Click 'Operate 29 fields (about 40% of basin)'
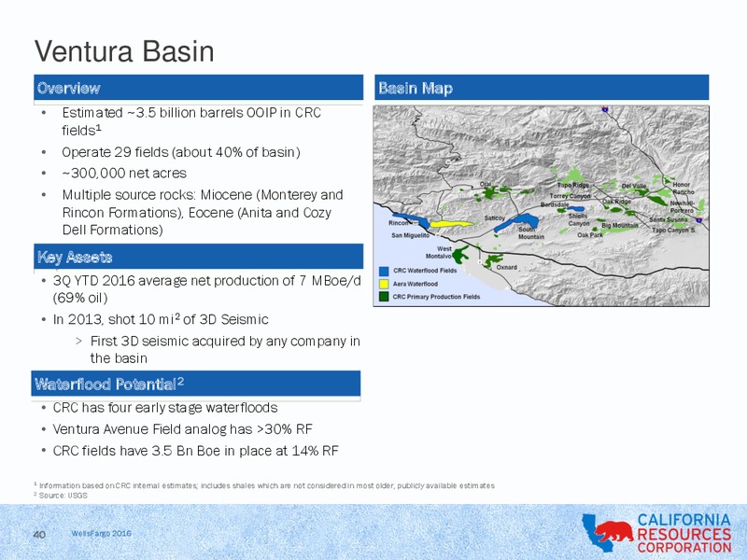Viewport: 747px width, 560px height. pos(181,152)
